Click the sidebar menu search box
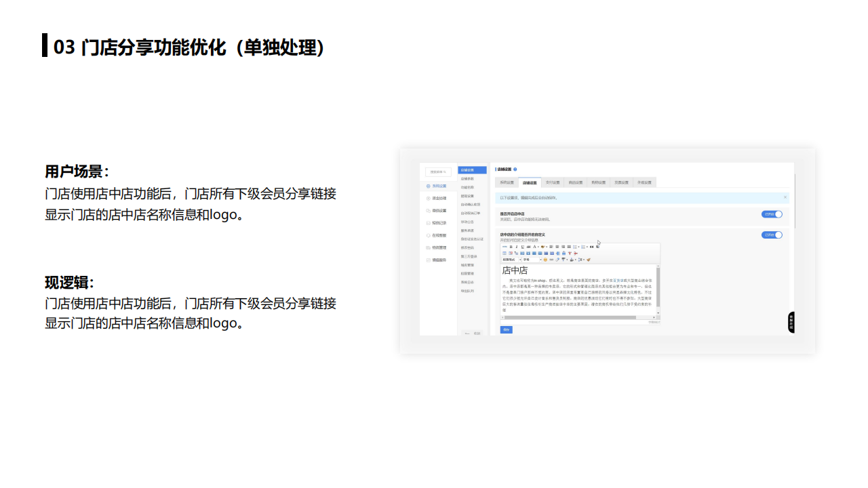The height and width of the screenshot is (488, 868). point(438,171)
